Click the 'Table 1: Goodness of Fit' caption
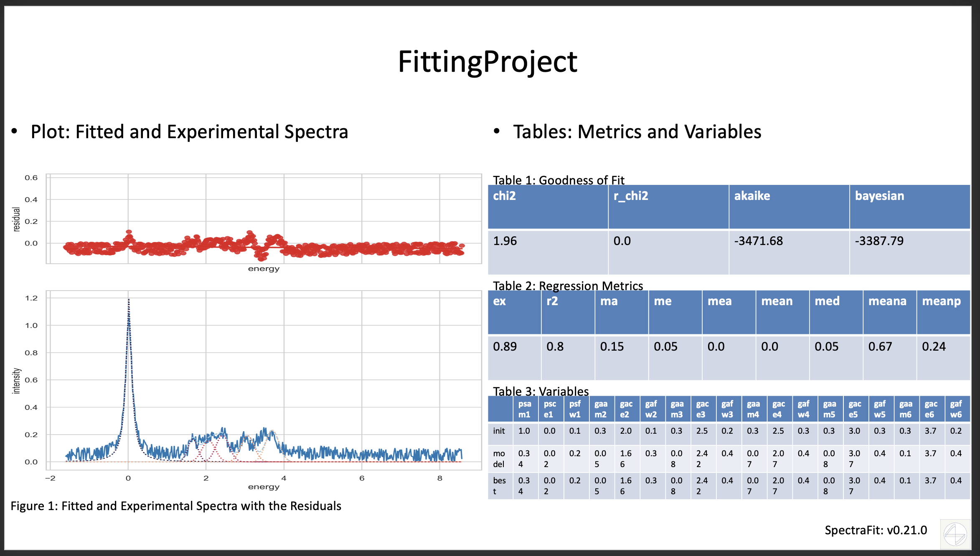 558,180
